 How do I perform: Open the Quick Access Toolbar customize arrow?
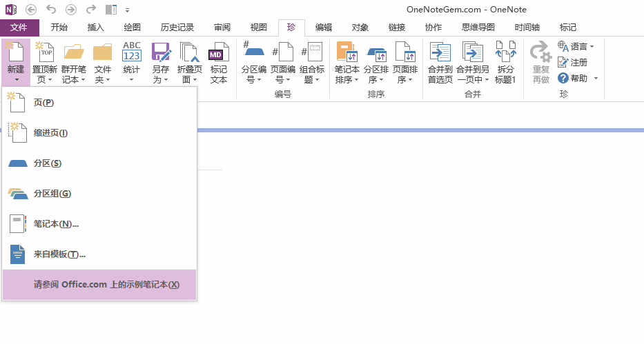pos(127,10)
